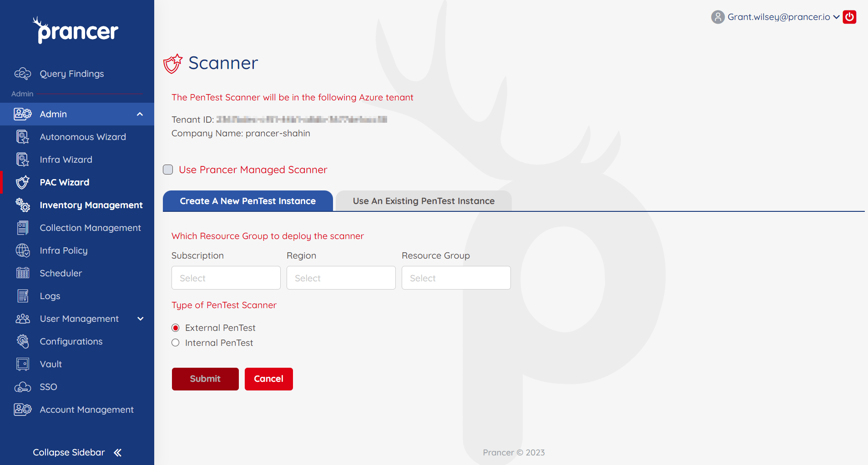The height and width of the screenshot is (465, 868).
Task: Click Company Name prancer-shahin text
Action: coord(241,133)
